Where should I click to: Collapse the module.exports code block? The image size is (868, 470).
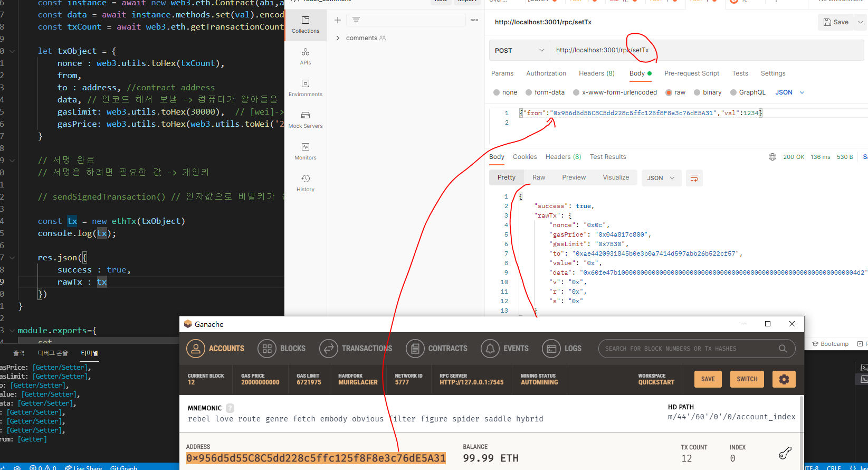point(12,331)
